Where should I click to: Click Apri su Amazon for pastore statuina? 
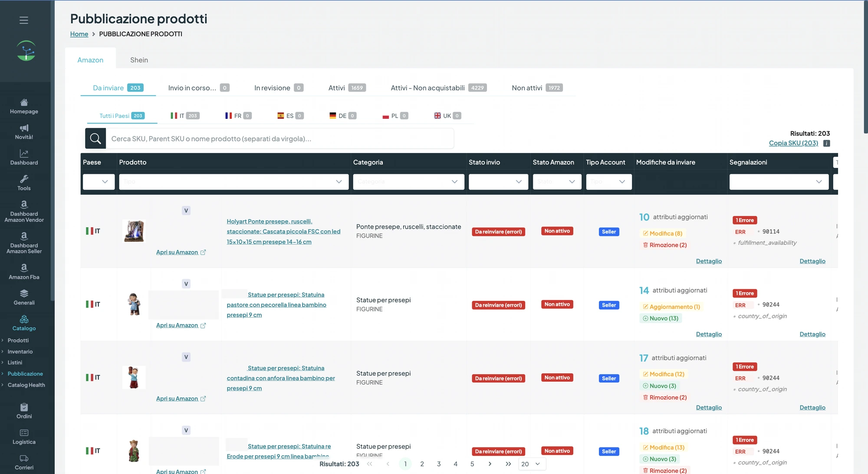click(181, 325)
